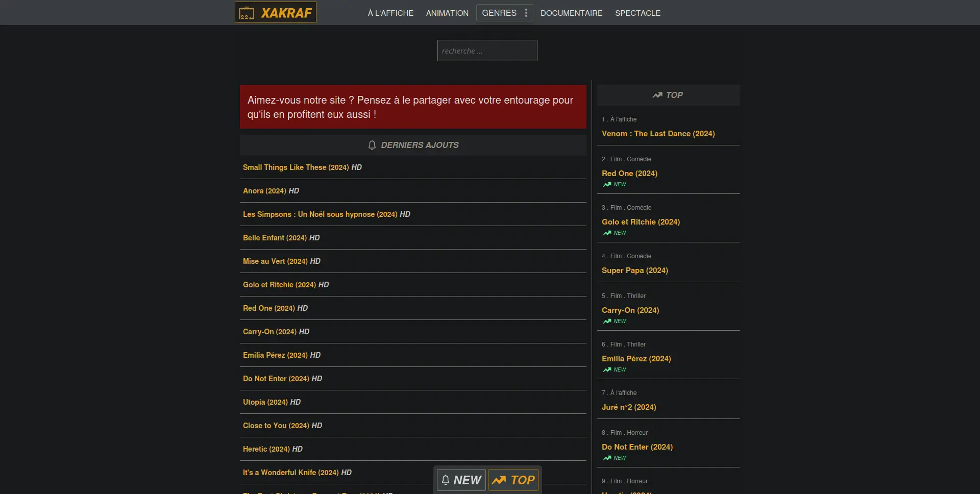The image size is (980, 494).
Task: Open Carry-On in the TOP ranking
Action: click(x=630, y=310)
